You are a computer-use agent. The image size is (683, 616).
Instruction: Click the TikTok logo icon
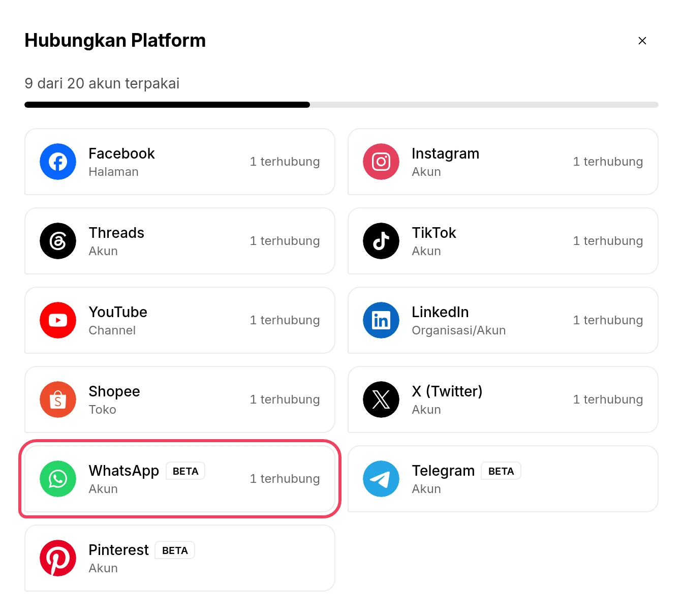pyautogui.click(x=381, y=241)
